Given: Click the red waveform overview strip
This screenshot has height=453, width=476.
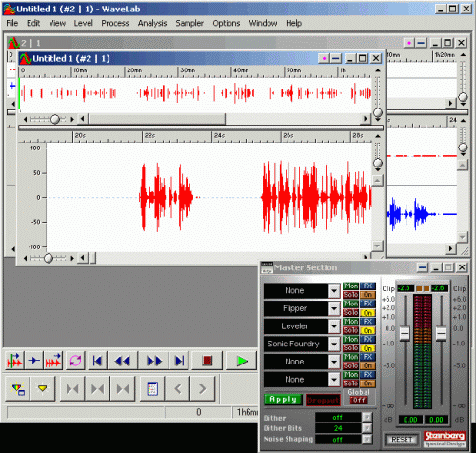Looking at the screenshot, I should point(195,93).
